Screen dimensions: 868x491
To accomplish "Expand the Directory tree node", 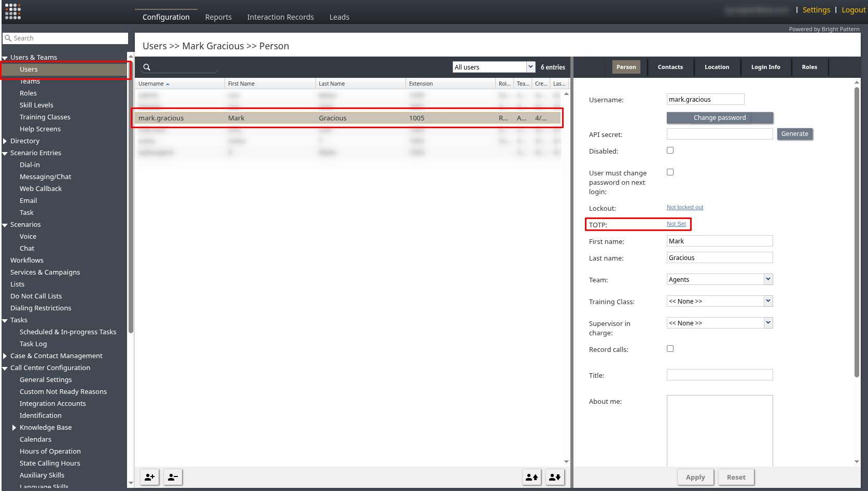I will tap(5, 141).
